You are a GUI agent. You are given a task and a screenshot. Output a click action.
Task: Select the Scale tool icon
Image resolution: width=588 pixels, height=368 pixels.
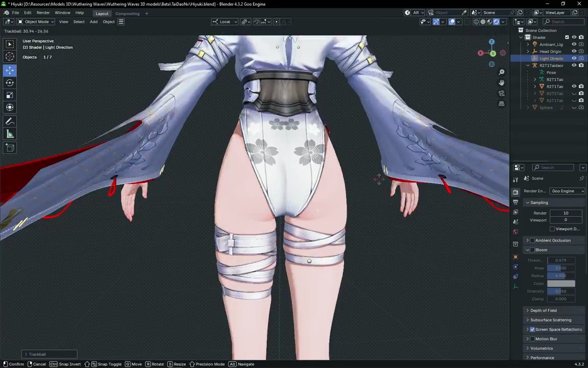(10, 95)
